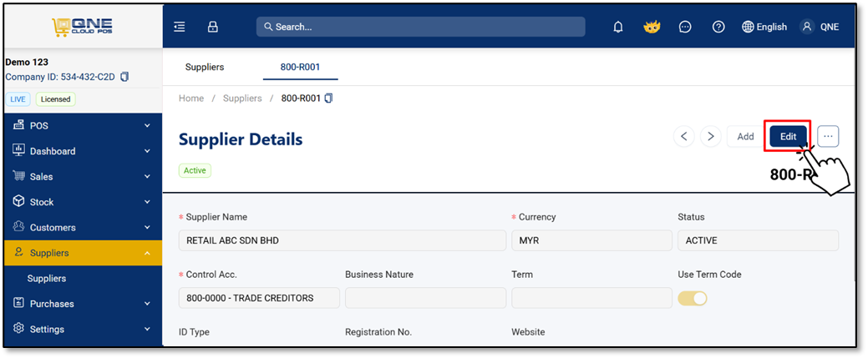Click into the Search field

click(421, 27)
